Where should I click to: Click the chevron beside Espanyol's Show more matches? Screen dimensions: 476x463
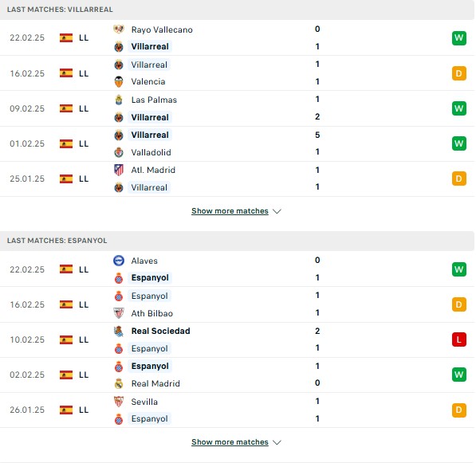277,442
